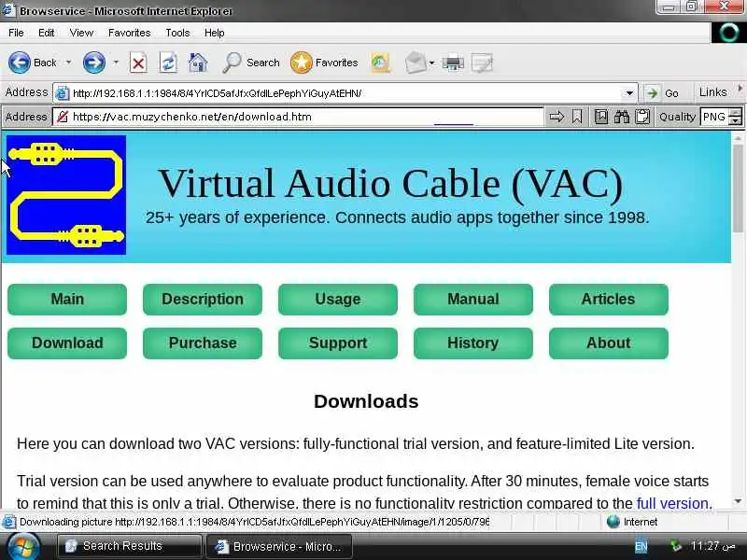Click the Articles navigation button
The height and width of the screenshot is (560, 747).
(609, 299)
